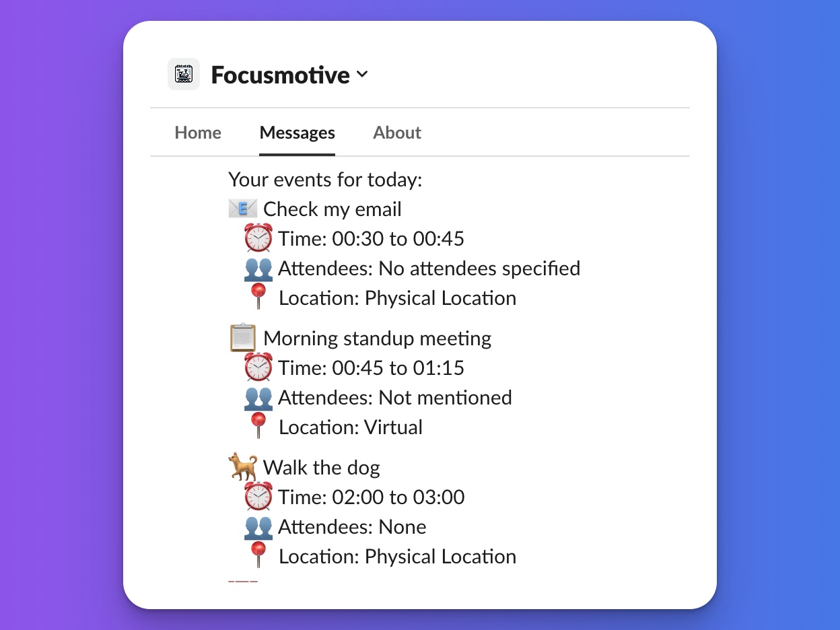
Task: Switch to the About tab
Action: [397, 133]
